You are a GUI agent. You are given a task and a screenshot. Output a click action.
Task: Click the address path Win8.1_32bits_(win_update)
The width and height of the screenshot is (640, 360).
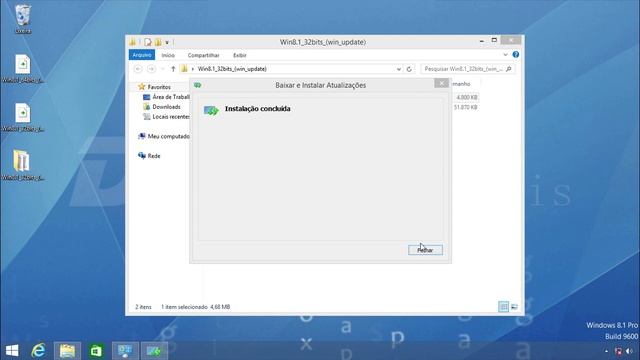232,69
